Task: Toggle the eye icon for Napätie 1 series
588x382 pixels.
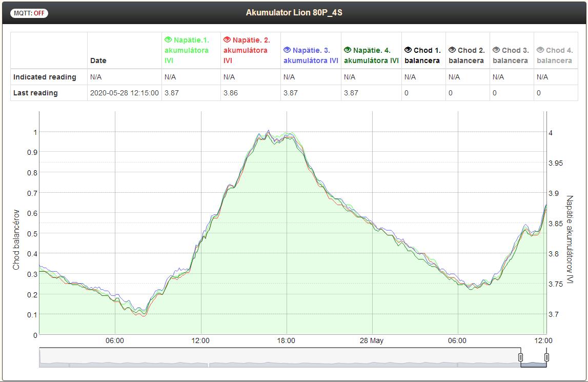Action: pos(168,40)
